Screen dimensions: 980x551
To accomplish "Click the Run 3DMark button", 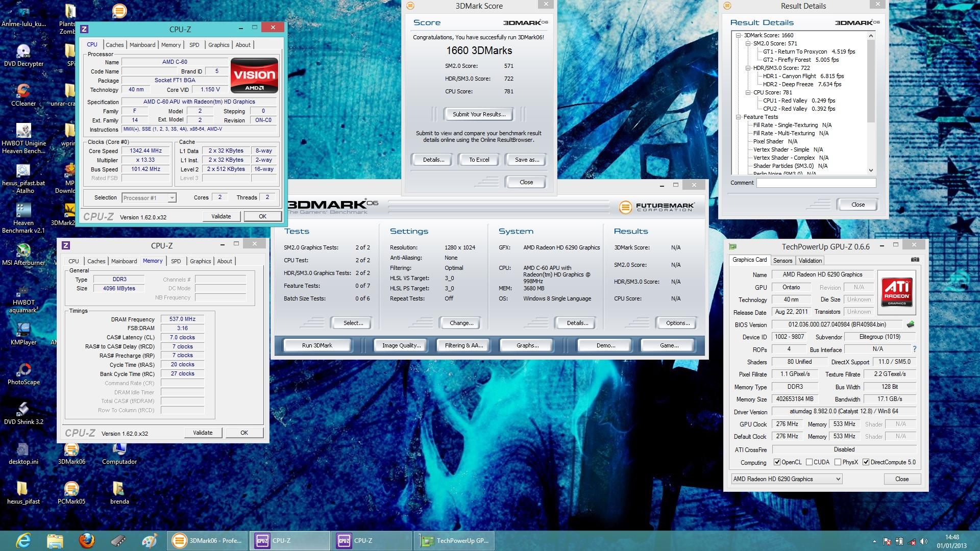I will click(317, 345).
